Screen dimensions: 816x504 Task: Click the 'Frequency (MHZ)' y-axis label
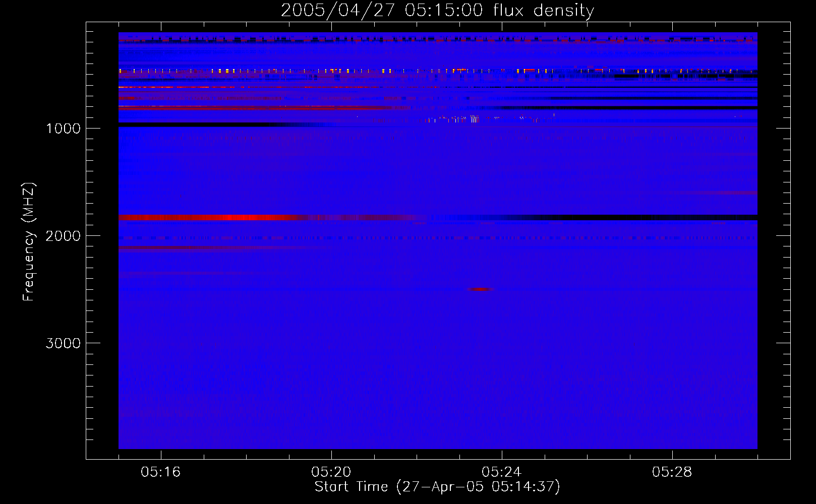pyautogui.click(x=29, y=242)
